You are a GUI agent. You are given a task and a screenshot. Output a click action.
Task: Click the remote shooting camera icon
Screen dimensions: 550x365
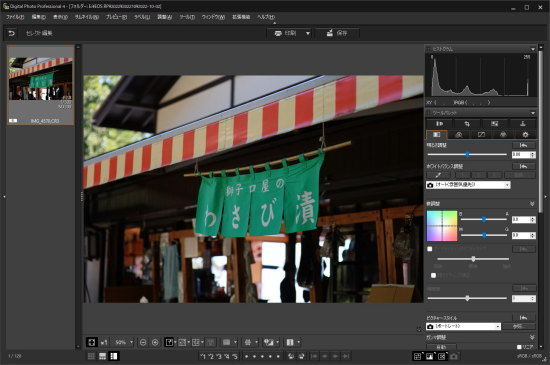(x=454, y=356)
